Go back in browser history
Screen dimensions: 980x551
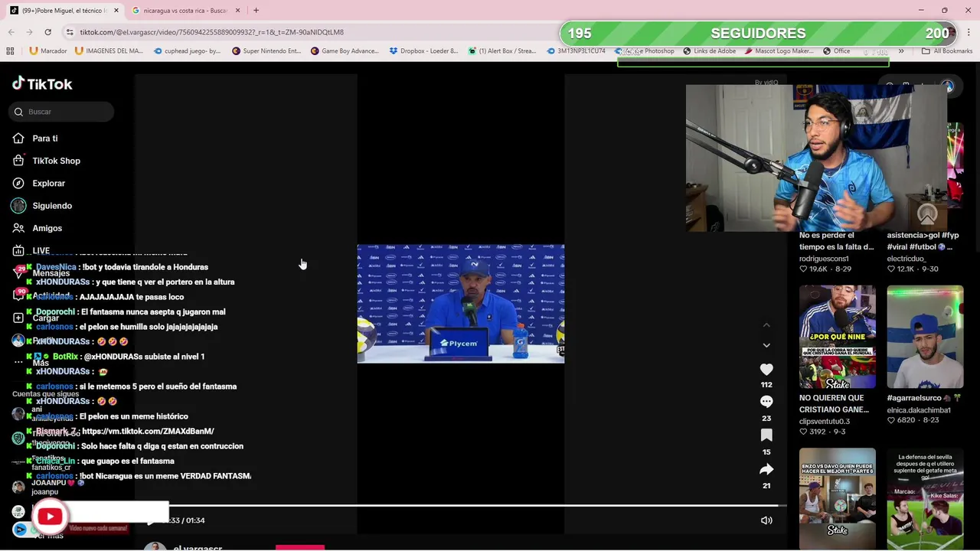(x=11, y=32)
